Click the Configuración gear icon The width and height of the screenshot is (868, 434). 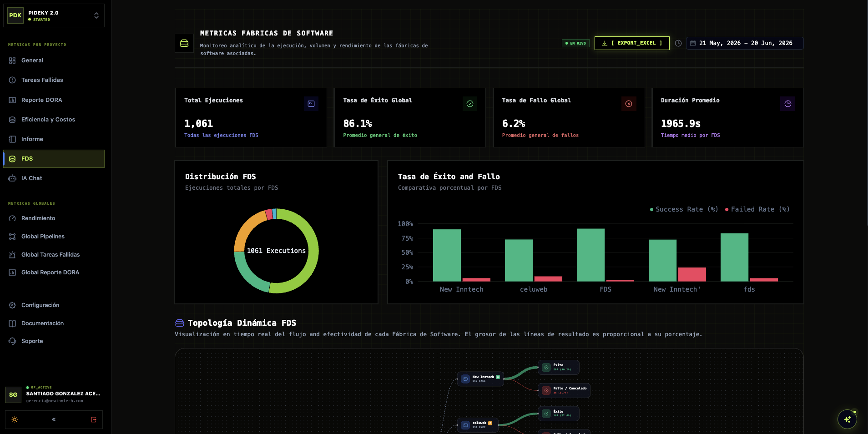click(x=12, y=305)
